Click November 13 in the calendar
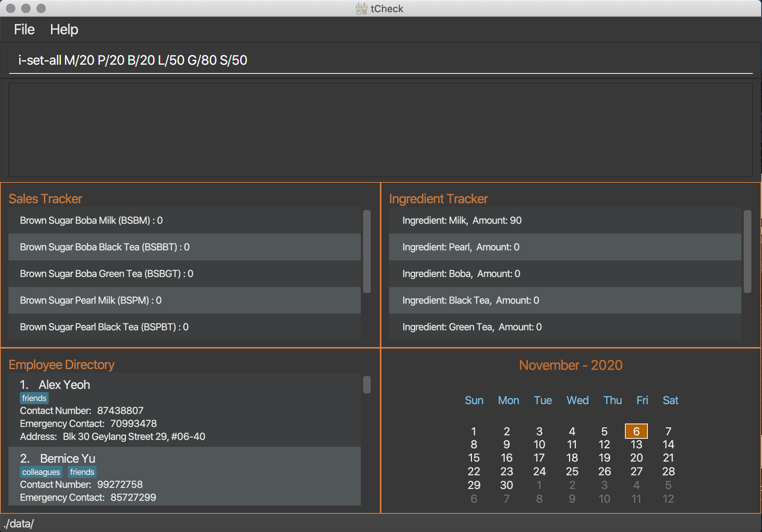Screen dimensions: 762x532 tap(636, 444)
